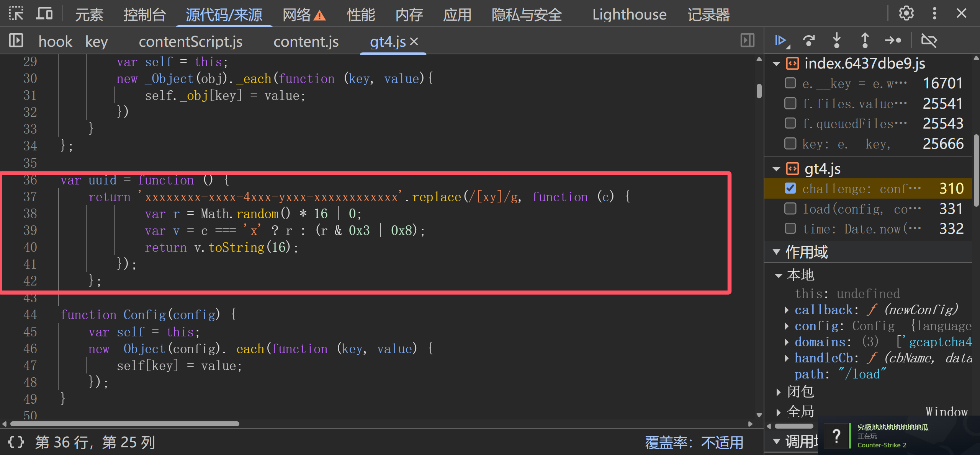Toggle the device toolbar icon
This screenshot has height=455, width=980.
pyautogui.click(x=44, y=14)
